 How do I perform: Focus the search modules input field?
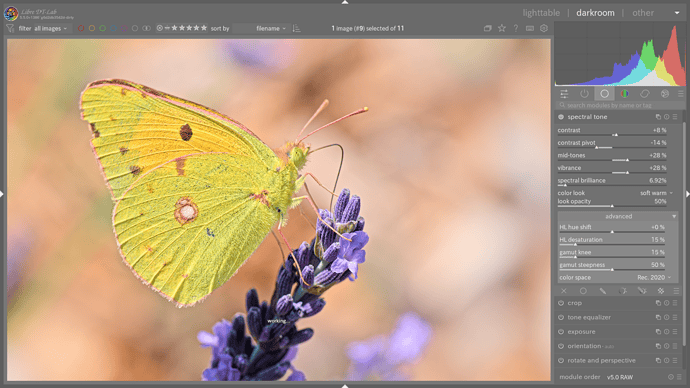[x=620, y=105]
